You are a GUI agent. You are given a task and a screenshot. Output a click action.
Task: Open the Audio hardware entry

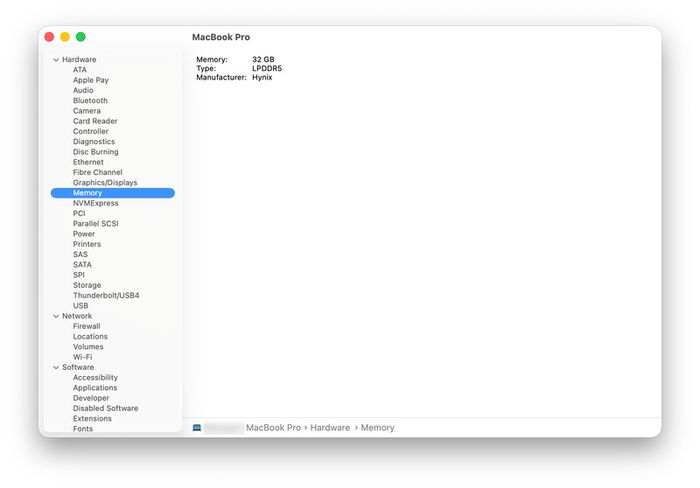click(x=83, y=90)
